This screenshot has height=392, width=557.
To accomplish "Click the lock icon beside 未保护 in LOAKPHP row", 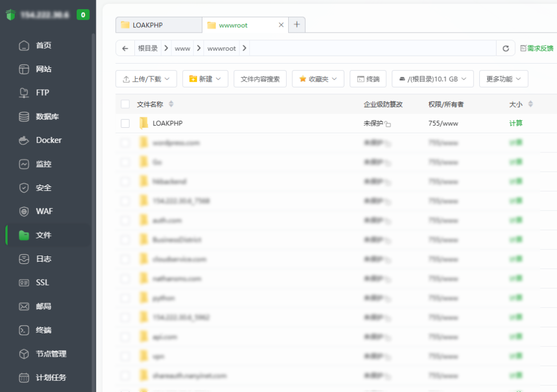I will pos(387,124).
